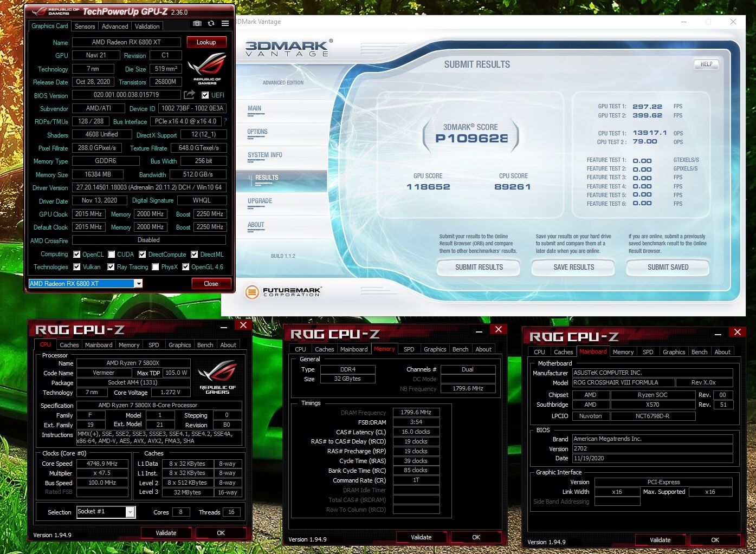Minimize the CPU-Z Mainboard window
Screen dimensions: 756x554
pyautogui.click(x=718, y=334)
